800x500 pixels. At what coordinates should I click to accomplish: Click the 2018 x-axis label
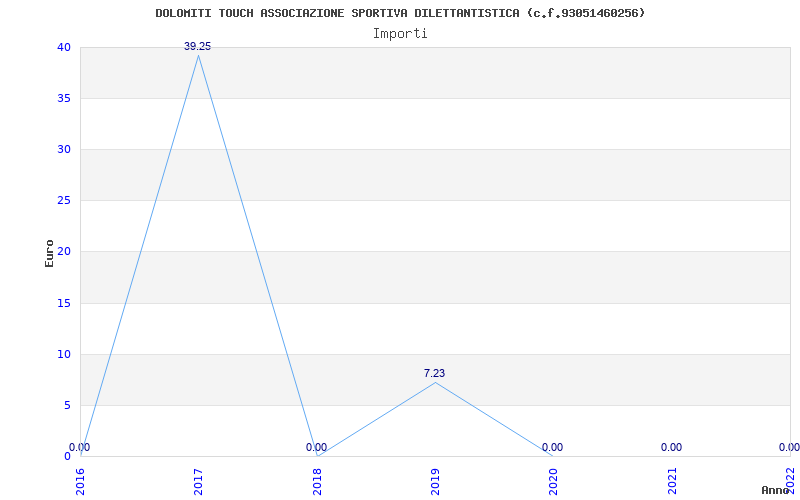click(x=317, y=483)
